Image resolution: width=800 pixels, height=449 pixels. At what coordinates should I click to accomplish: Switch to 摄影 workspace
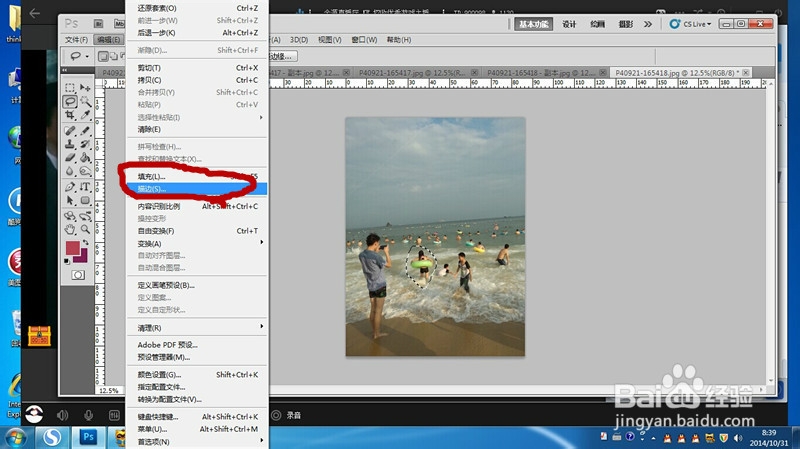coord(626,24)
